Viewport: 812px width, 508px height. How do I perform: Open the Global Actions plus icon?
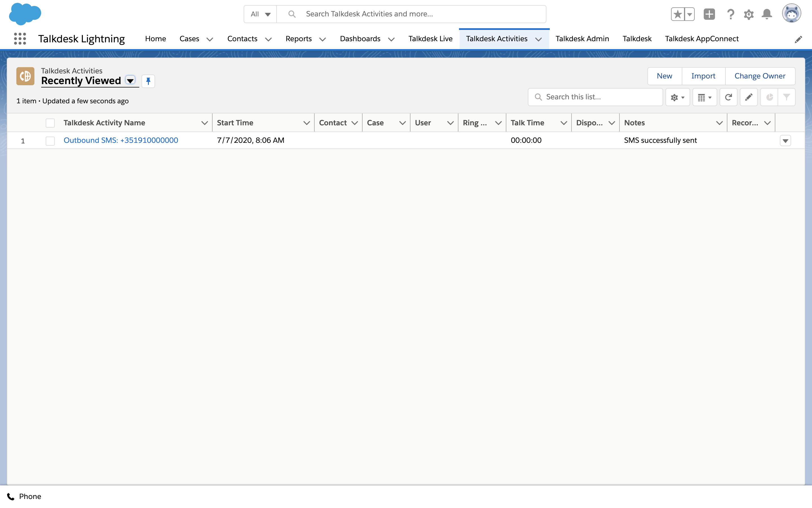709,14
